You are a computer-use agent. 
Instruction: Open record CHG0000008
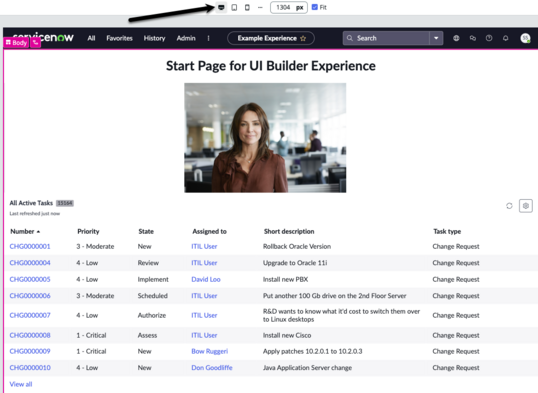[x=30, y=335]
